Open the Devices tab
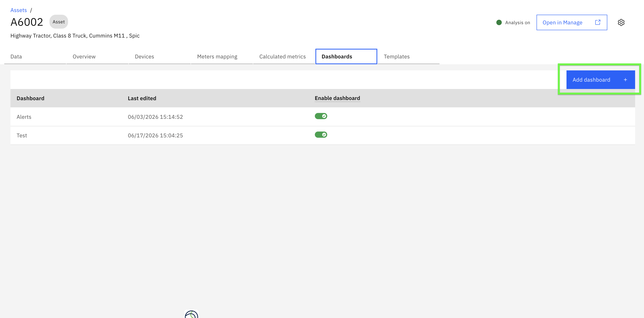 (x=159, y=56)
